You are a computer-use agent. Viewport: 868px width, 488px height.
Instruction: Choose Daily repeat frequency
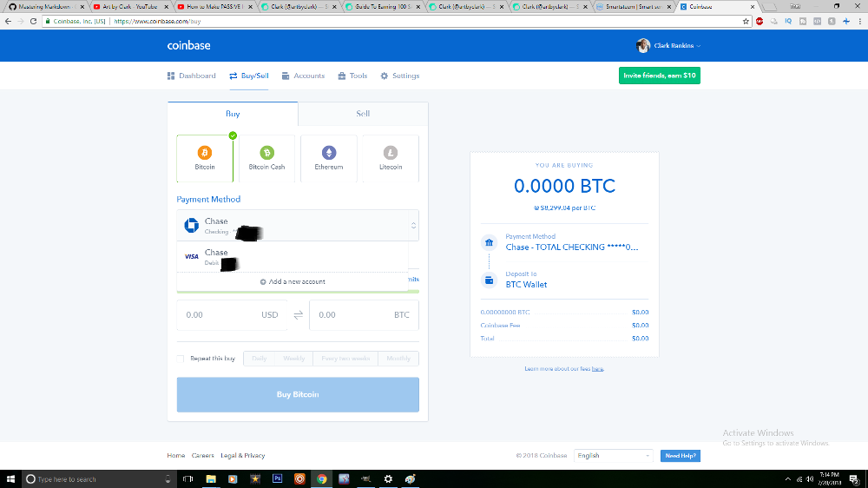[259, 359]
